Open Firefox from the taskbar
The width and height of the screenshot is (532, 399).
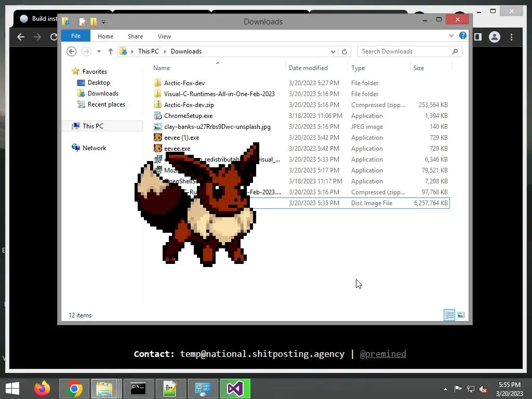42,389
